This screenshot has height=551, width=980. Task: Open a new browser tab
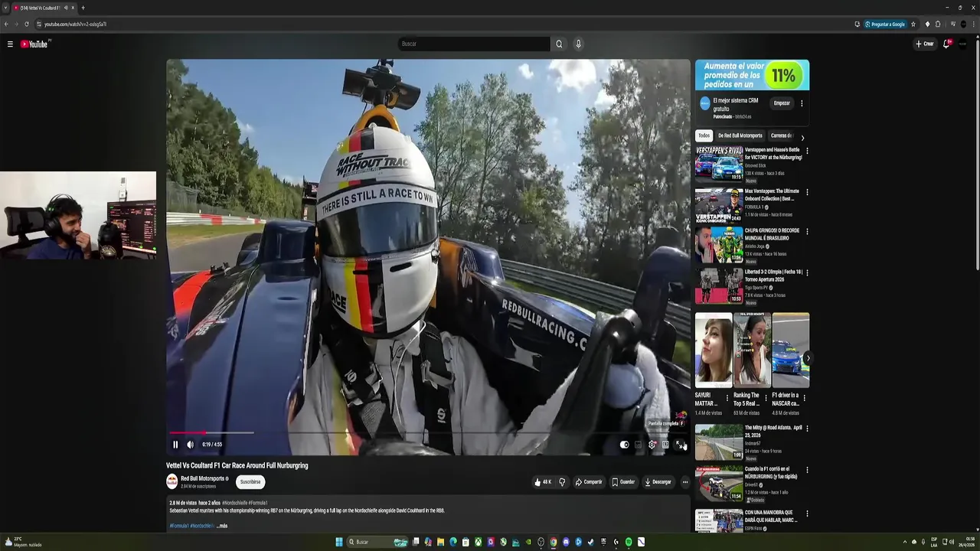(x=83, y=8)
